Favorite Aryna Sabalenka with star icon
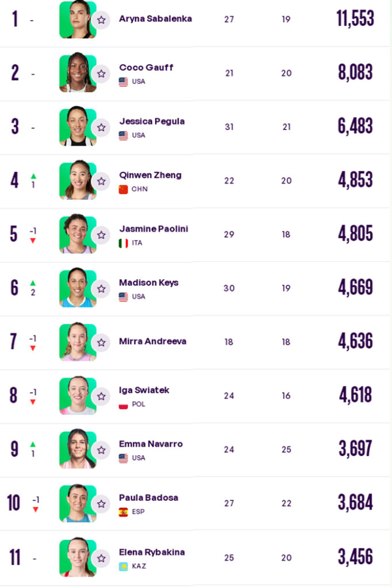 pyautogui.click(x=101, y=20)
